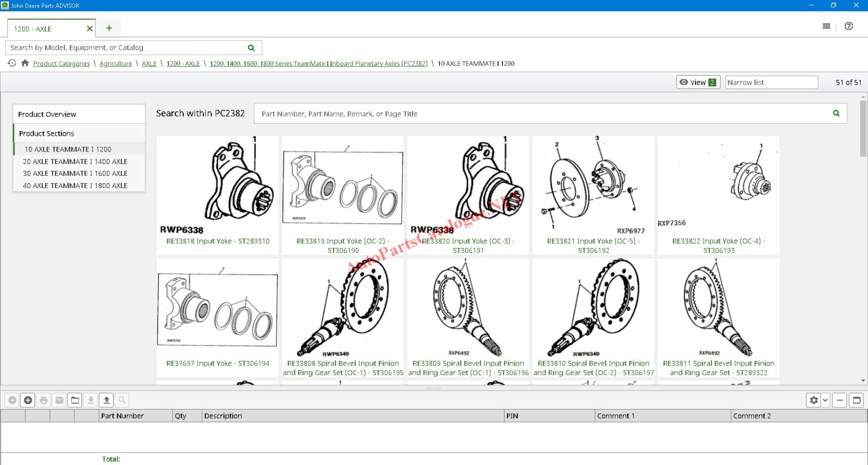Viewport: 868px width, 465px height.
Task: Expand the settings gear dropdown arrow
Action: 825,400
